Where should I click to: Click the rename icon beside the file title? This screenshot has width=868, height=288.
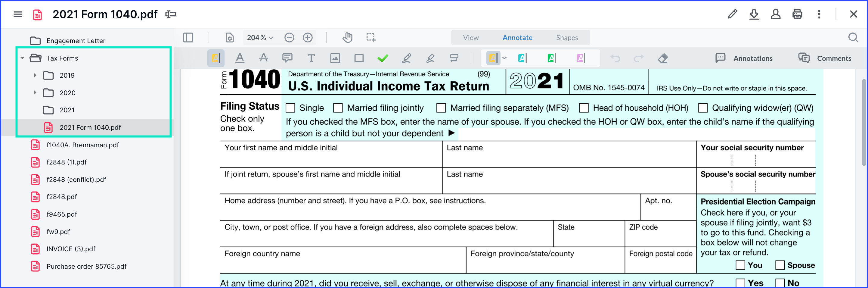pyautogui.click(x=171, y=14)
